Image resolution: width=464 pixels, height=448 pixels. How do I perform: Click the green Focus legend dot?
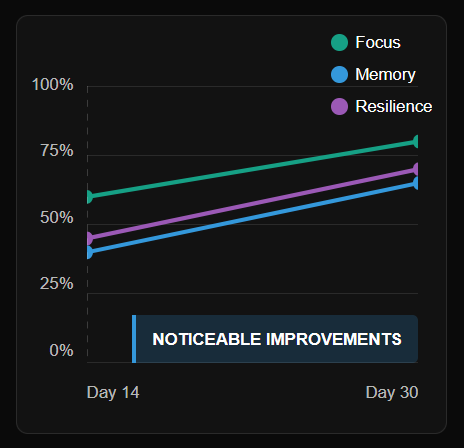pos(339,42)
